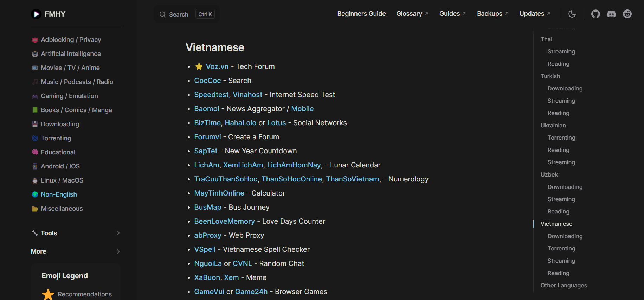Open the HahaLolo social network link
Viewport: 644px width, 300px height.
pos(240,123)
